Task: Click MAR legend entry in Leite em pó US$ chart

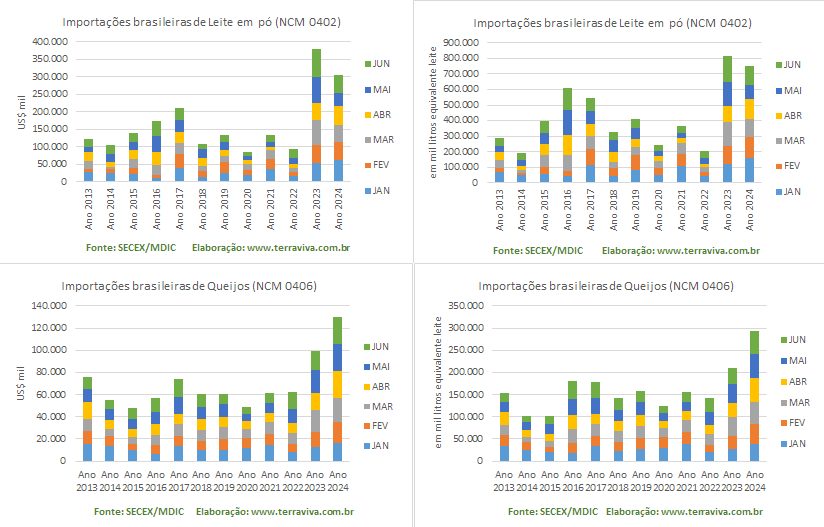Action: coord(379,140)
